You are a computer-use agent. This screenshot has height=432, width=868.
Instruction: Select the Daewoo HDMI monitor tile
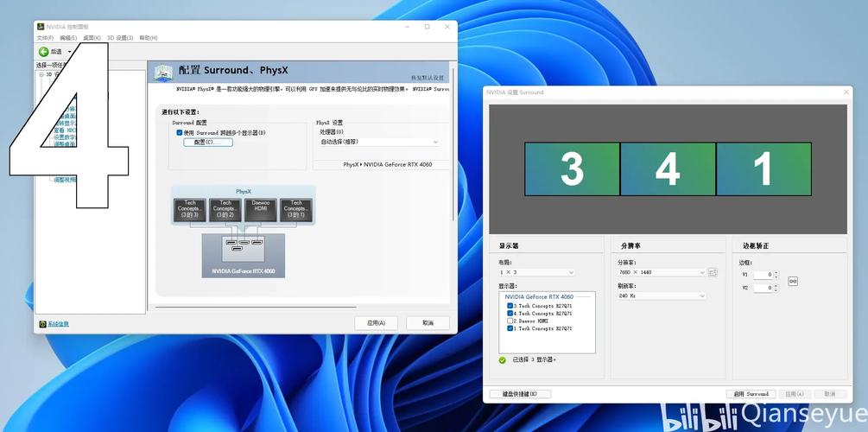261,211
